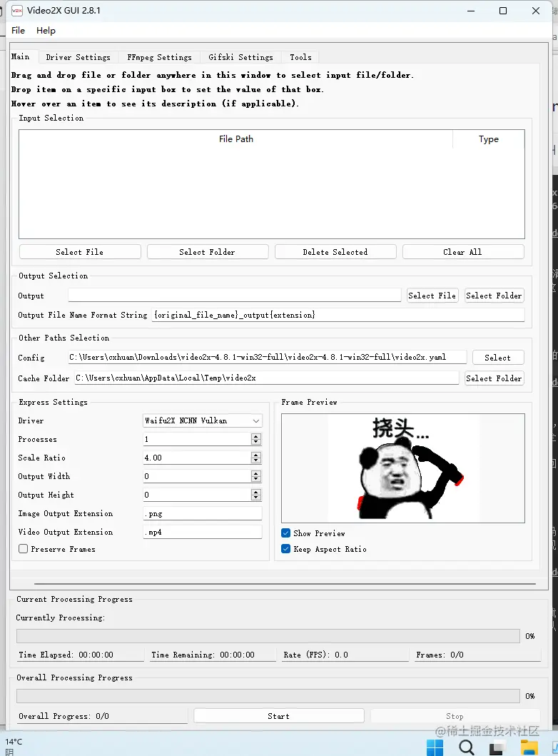Increase Output Height with up arrow
The width and height of the screenshot is (558, 756).
(256, 491)
